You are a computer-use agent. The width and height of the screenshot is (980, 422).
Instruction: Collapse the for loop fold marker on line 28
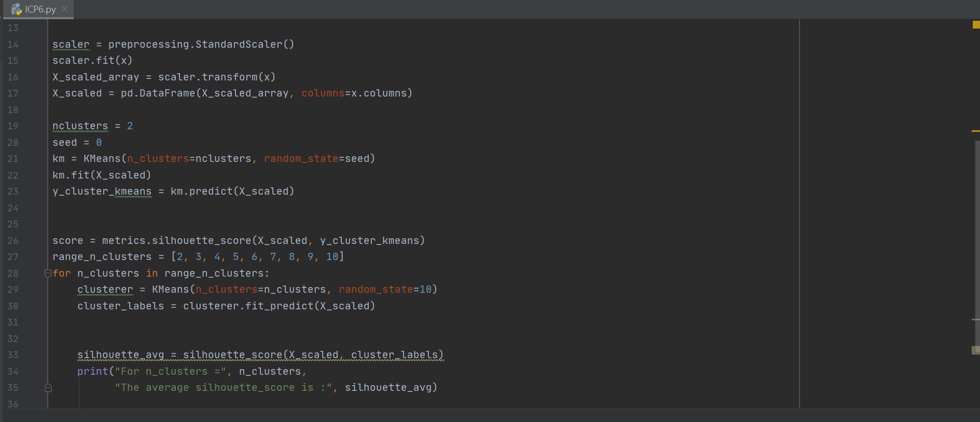coord(48,273)
